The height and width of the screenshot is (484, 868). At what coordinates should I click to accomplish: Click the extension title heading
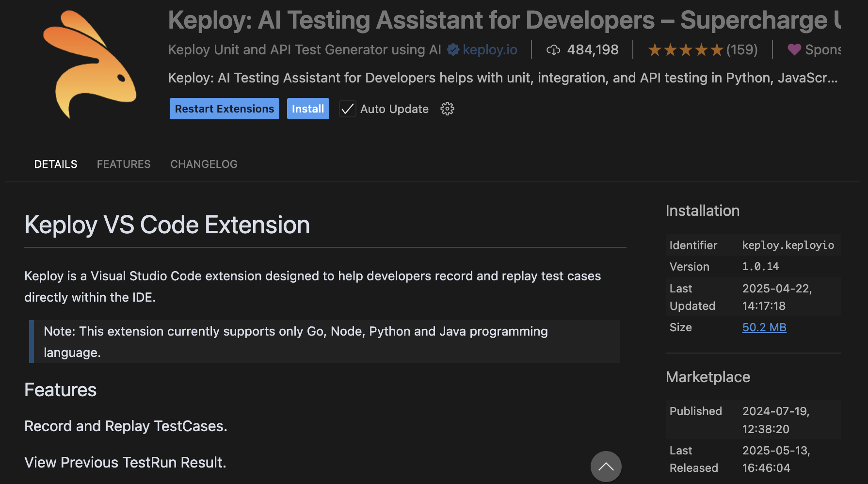[504, 20]
